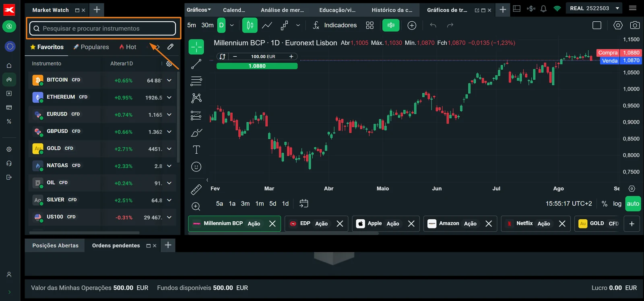Switch to the Populares tab
644x301 pixels.
pyautogui.click(x=91, y=47)
